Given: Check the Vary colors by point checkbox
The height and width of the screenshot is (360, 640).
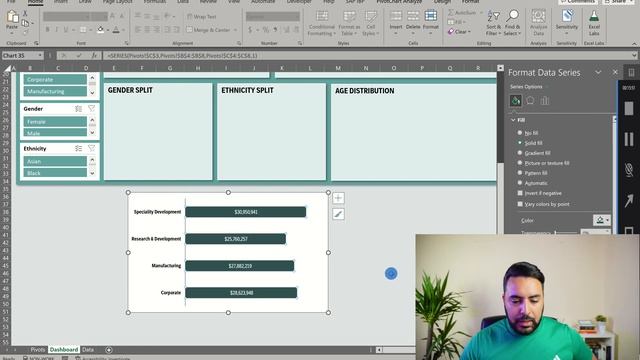Looking at the screenshot, I should [x=520, y=204].
